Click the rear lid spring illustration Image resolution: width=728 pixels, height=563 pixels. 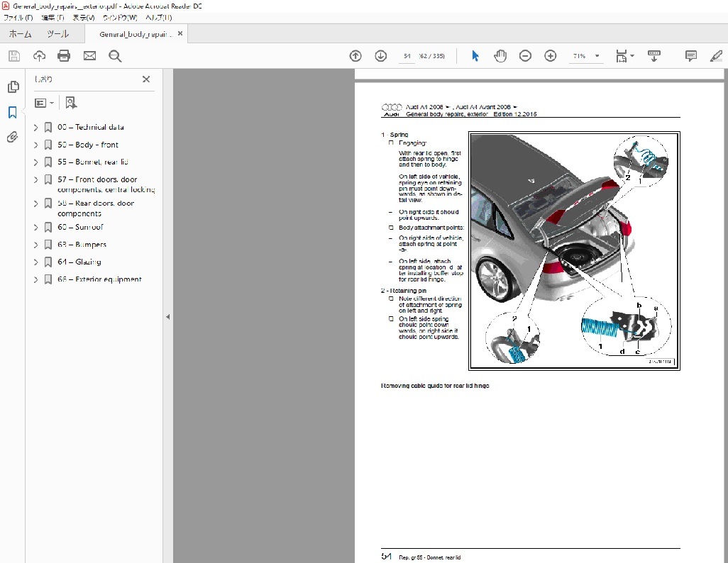[574, 250]
